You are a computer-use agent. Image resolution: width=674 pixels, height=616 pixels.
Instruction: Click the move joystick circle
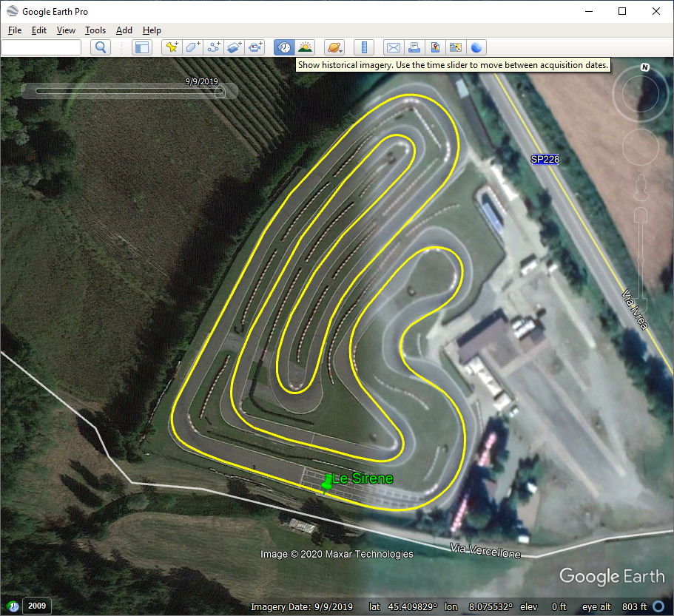tap(641, 147)
